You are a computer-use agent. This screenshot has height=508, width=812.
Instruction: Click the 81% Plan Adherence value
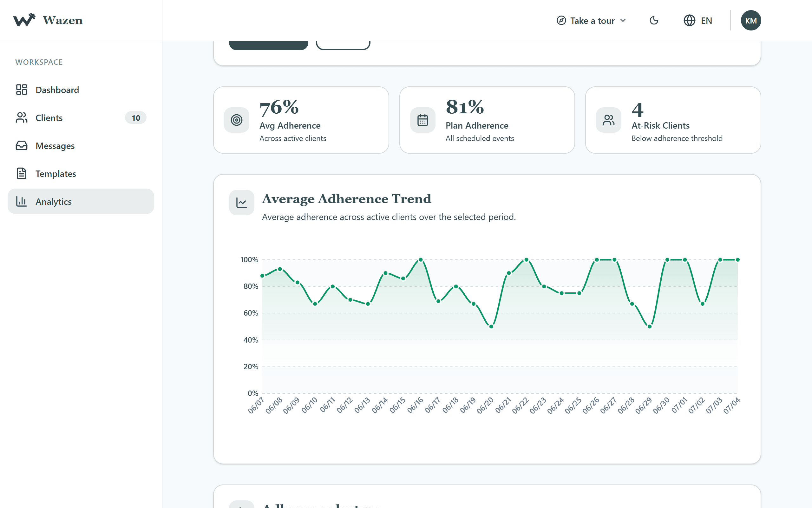click(x=465, y=107)
